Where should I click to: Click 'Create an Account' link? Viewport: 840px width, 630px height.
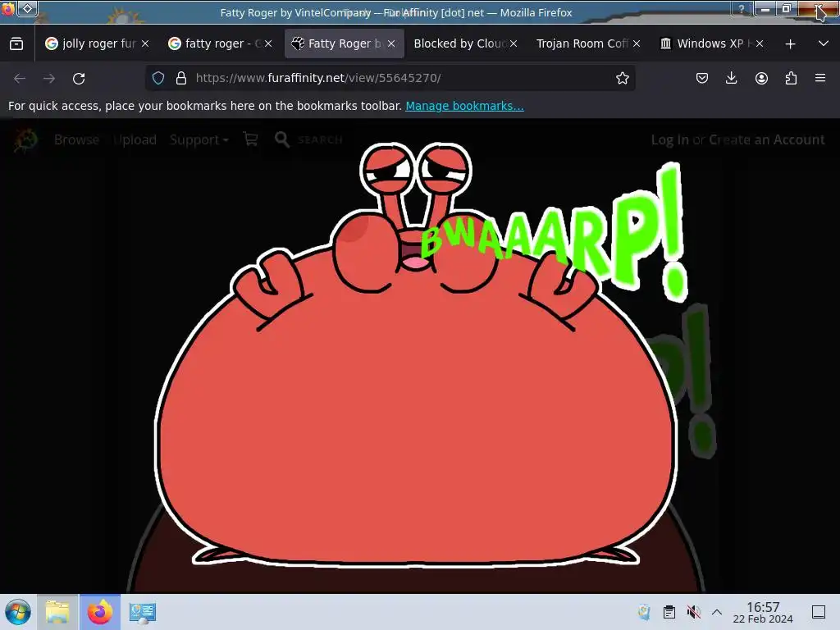[767, 139]
